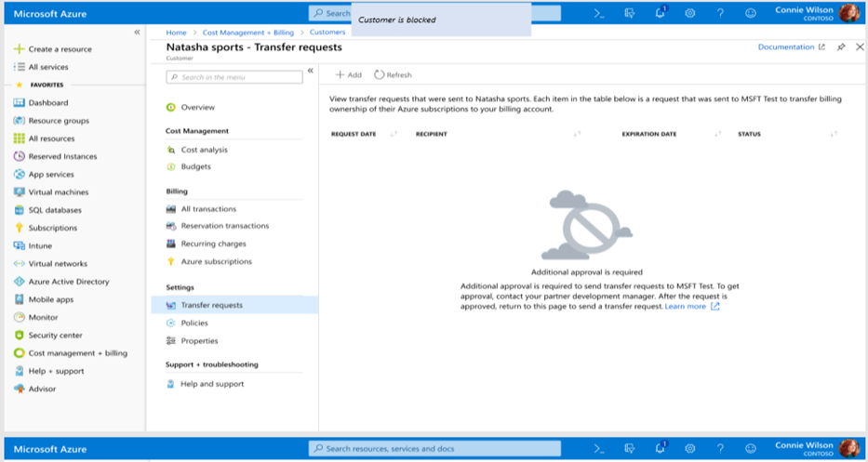Select Reservation transactions menu item
The image size is (868, 462).
[218, 226]
